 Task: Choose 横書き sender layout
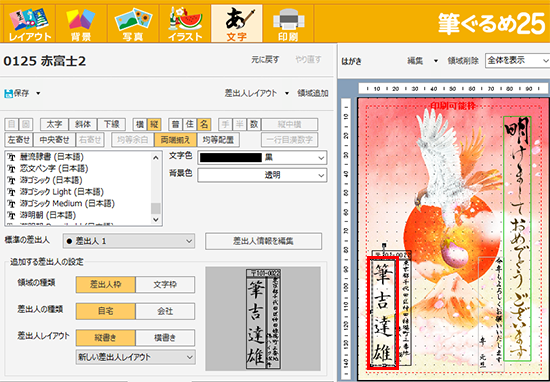click(x=165, y=337)
